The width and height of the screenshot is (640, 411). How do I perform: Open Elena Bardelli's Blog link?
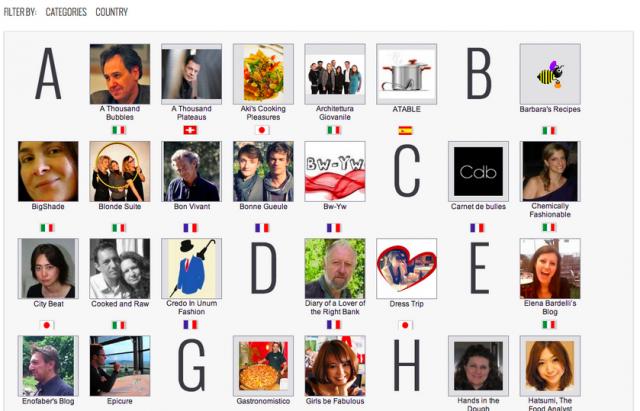coord(550,308)
